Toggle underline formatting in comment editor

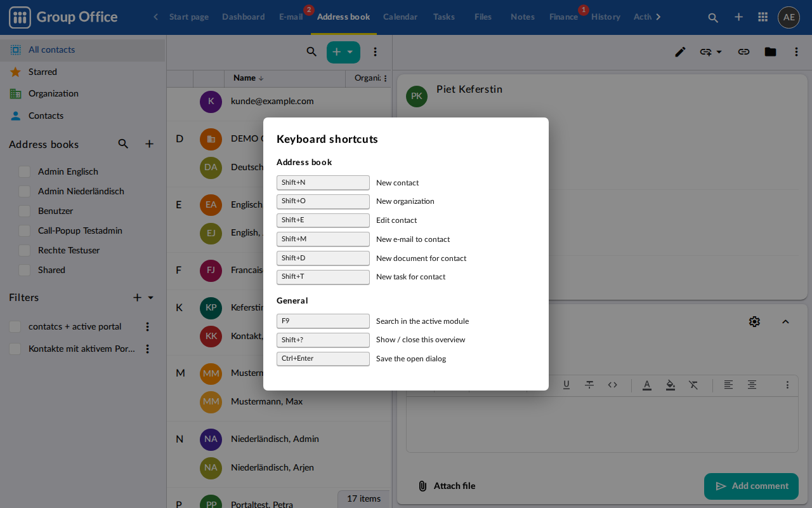point(566,385)
